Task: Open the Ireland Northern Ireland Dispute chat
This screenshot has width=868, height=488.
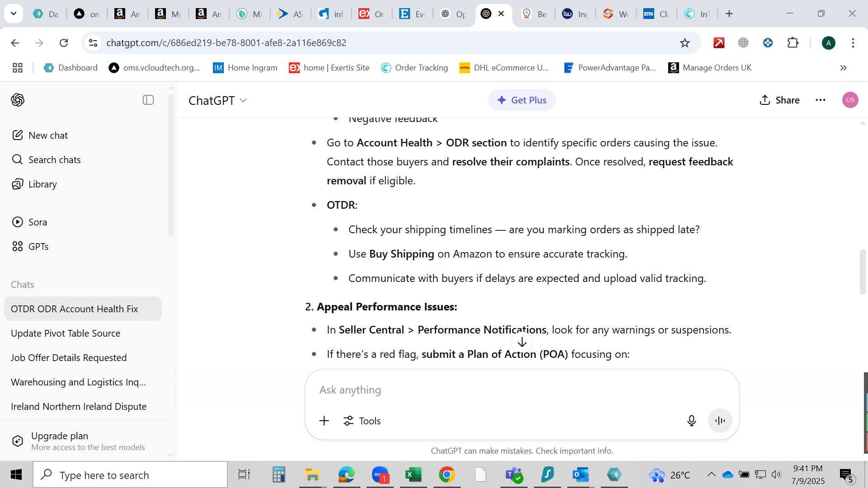Action: point(83,406)
